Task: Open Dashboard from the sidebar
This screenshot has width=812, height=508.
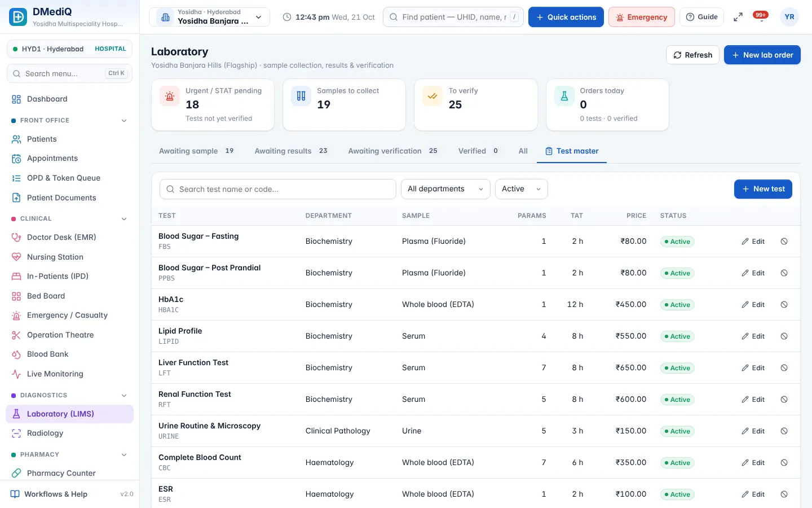Action: [x=69, y=99]
